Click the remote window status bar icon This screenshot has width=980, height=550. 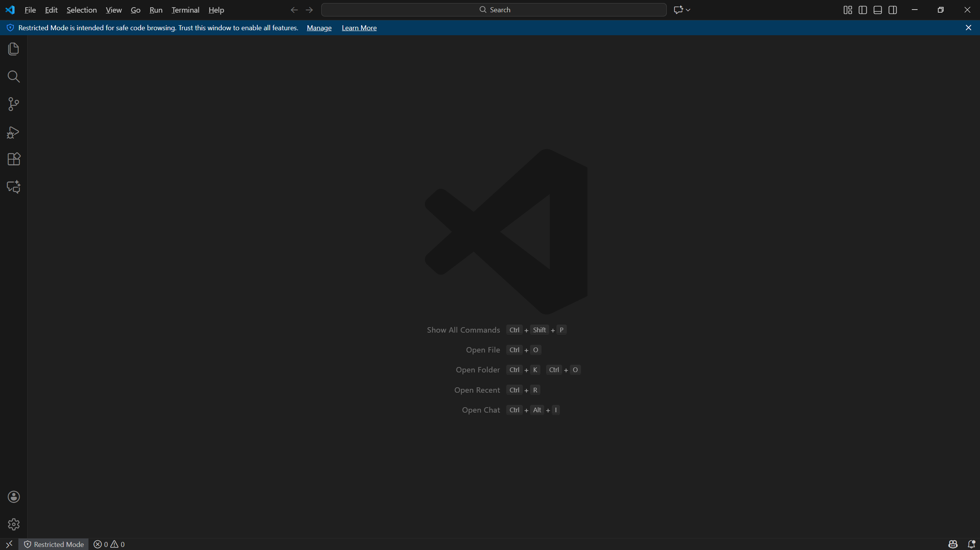point(9,544)
